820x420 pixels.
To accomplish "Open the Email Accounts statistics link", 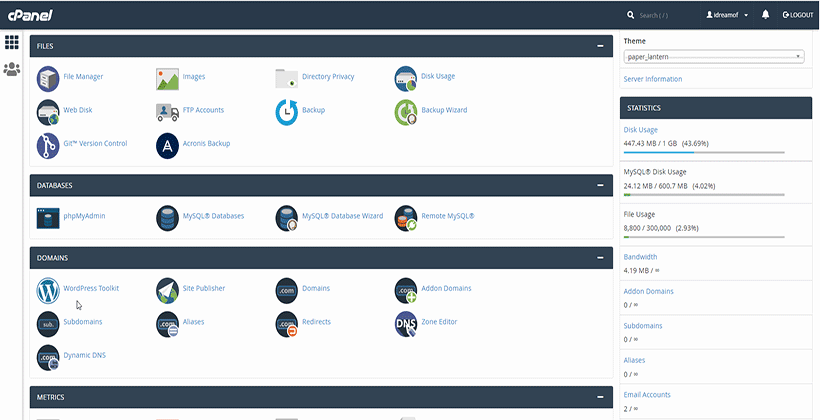I will pyautogui.click(x=647, y=395).
